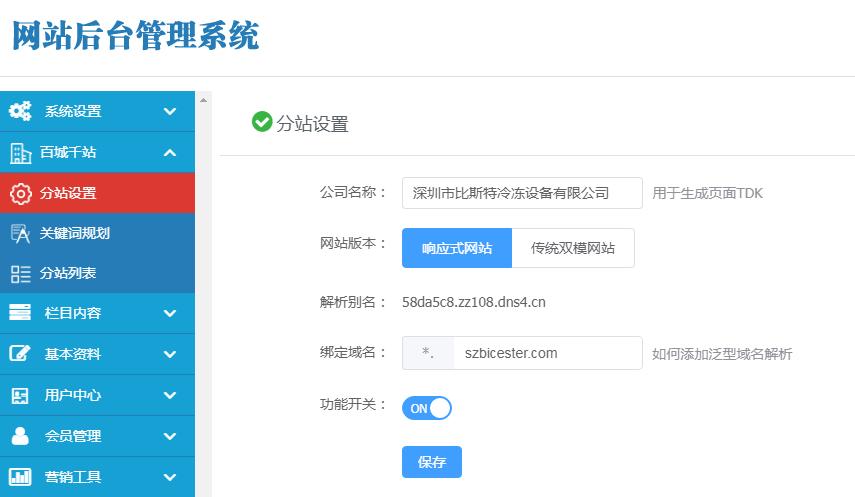Click the image icon beside 用户中心
Screen dimensions: 855x497
tap(20, 395)
